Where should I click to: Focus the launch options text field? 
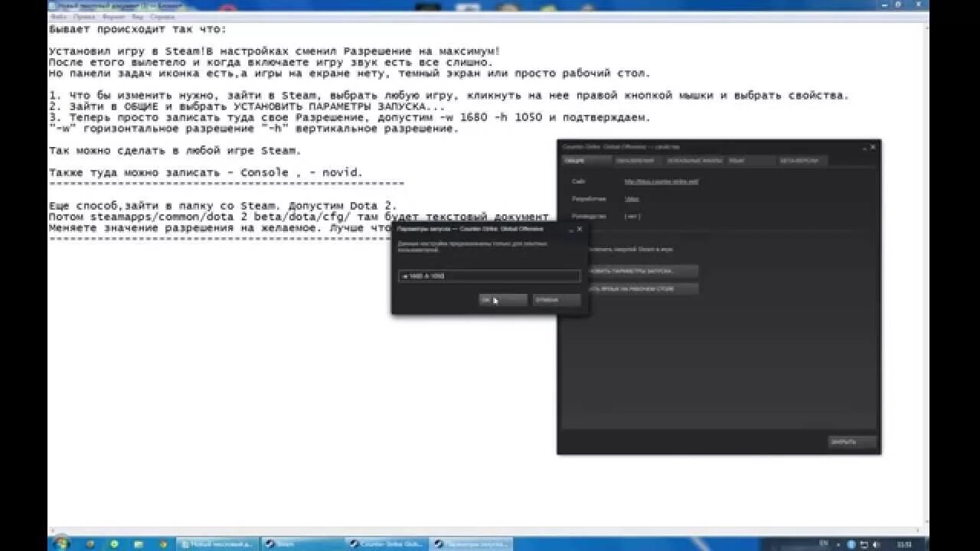click(x=489, y=275)
